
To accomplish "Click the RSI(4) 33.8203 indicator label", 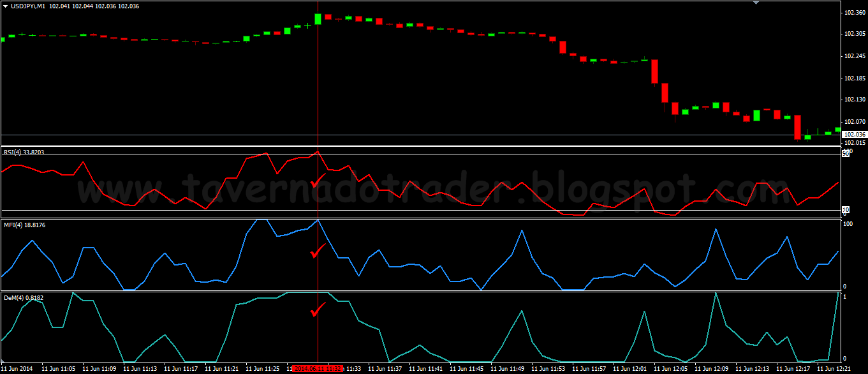I will (x=24, y=152).
